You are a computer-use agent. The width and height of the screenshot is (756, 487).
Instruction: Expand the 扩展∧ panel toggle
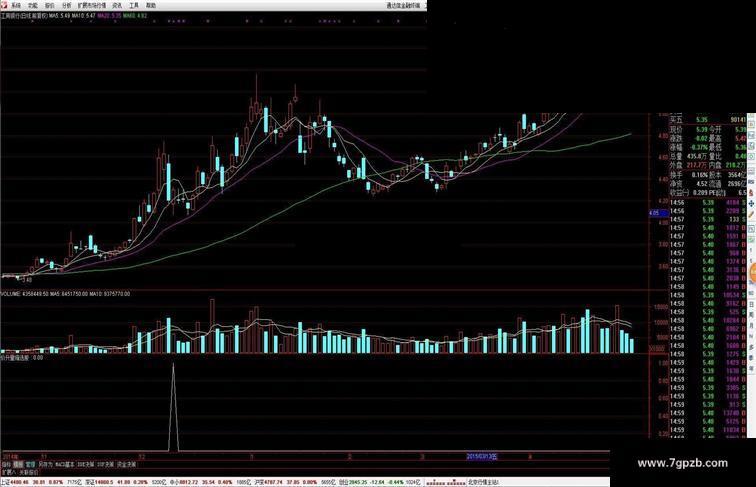(x=9, y=472)
